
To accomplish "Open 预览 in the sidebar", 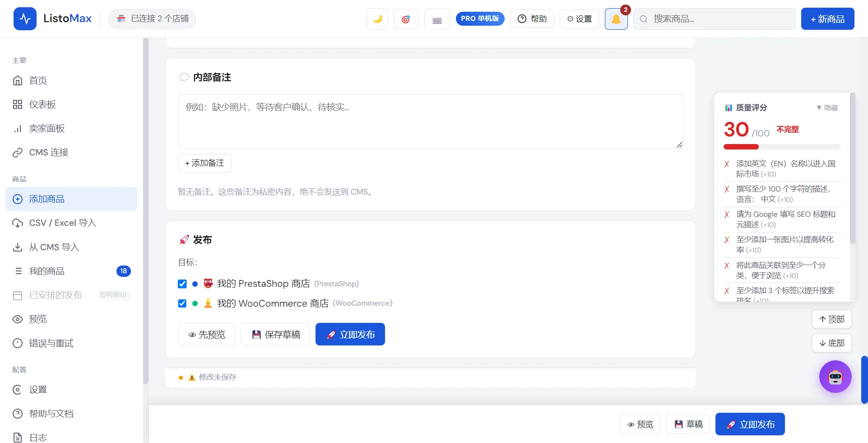I will point(71,319).
